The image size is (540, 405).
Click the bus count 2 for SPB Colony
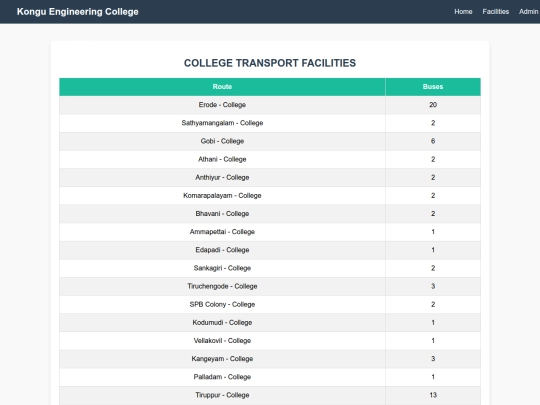(x=433, y=304)
